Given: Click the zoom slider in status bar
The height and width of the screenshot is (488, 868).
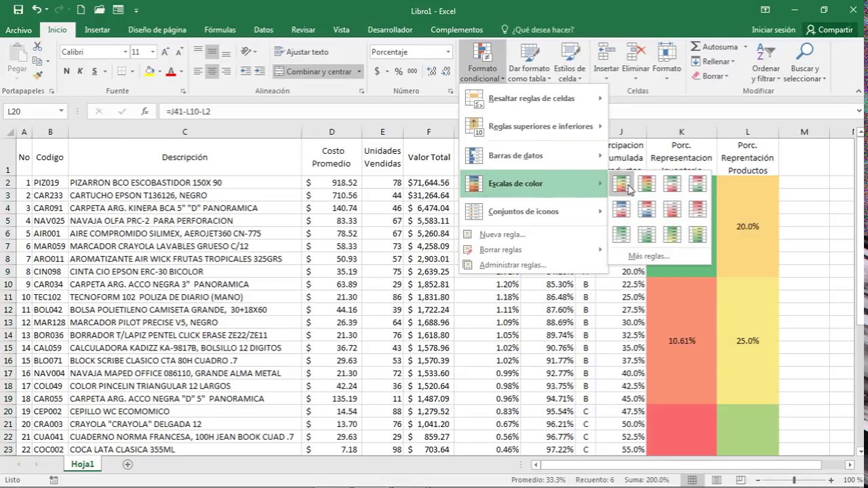Looking at the screenshot, I should click(x=794, y=480).
